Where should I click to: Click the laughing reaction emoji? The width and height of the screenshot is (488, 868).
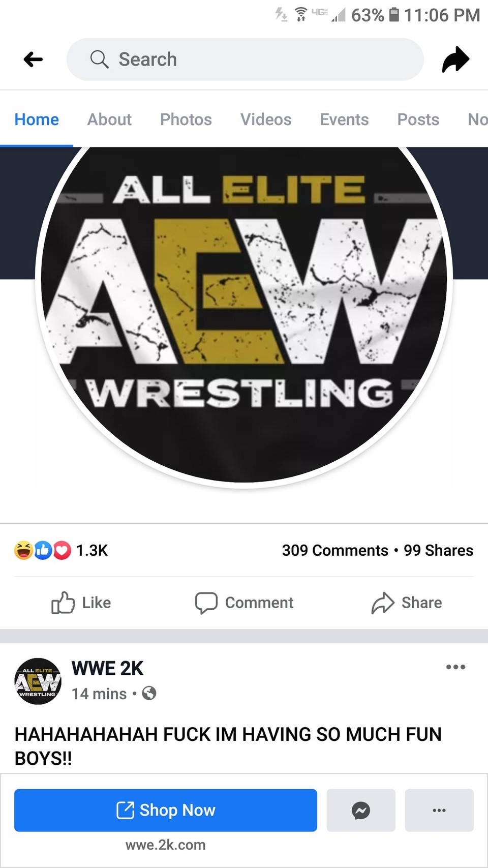click(x=23, y=550)
